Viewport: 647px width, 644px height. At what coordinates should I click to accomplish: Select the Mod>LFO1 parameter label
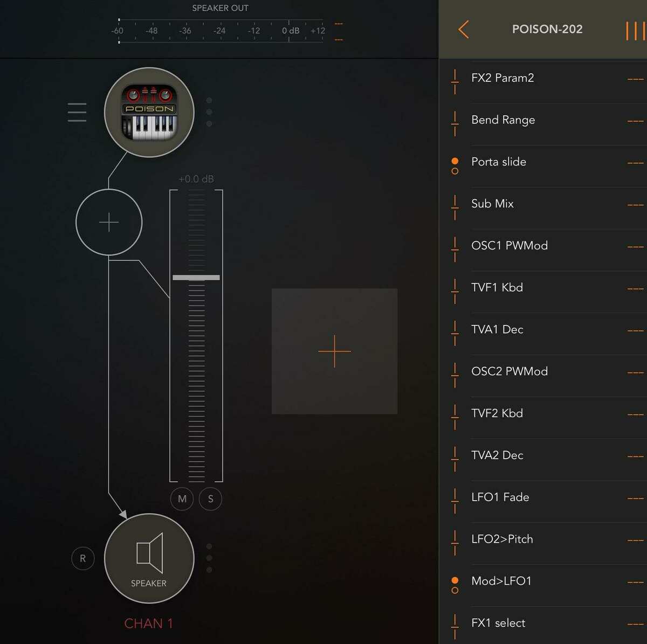pos(501,581)
